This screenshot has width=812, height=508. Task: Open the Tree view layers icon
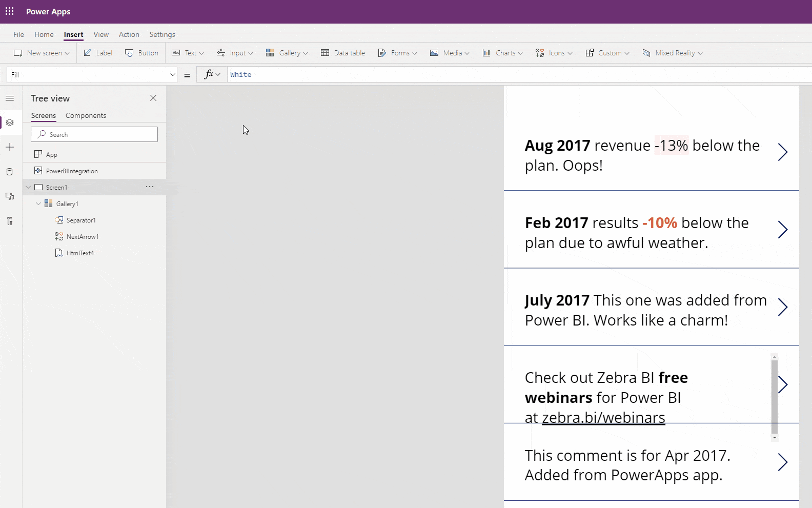[x=10, y=123]
